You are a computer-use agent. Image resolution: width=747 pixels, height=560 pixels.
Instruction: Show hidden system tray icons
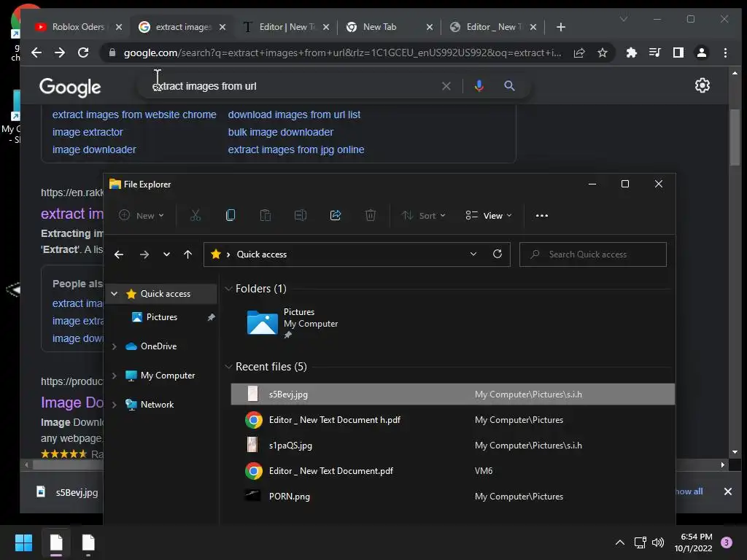(x=620, y=542)
